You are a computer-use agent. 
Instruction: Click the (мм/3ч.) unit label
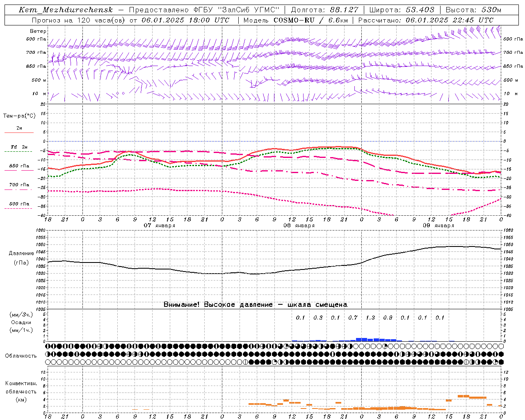pyautogui.click(x=21, y=315)
